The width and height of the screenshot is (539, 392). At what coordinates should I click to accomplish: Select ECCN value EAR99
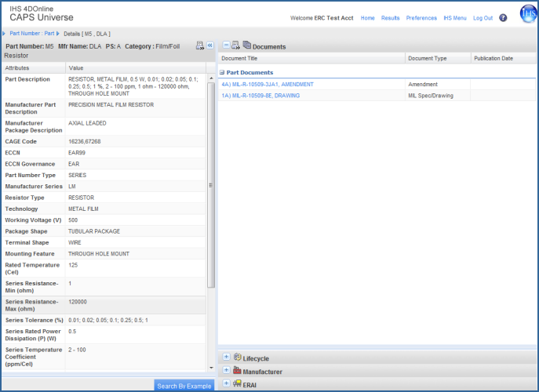pyautogui.click(x=77, y=153)
